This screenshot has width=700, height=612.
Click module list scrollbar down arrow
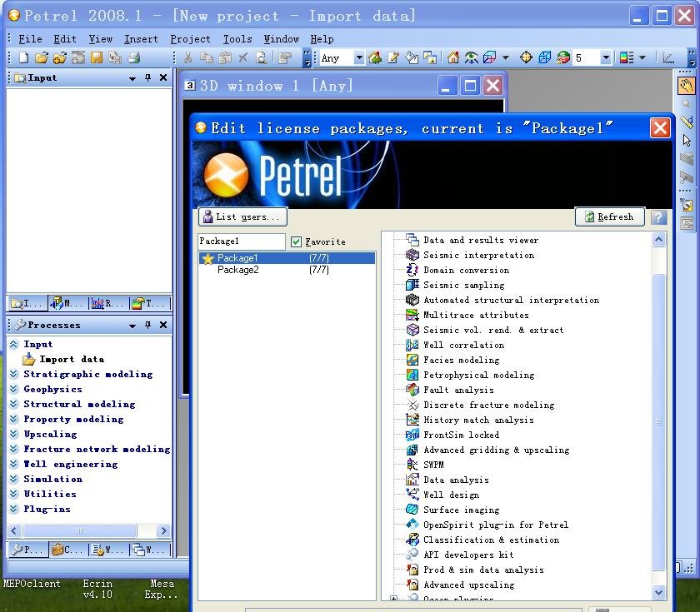coord(659,592)
